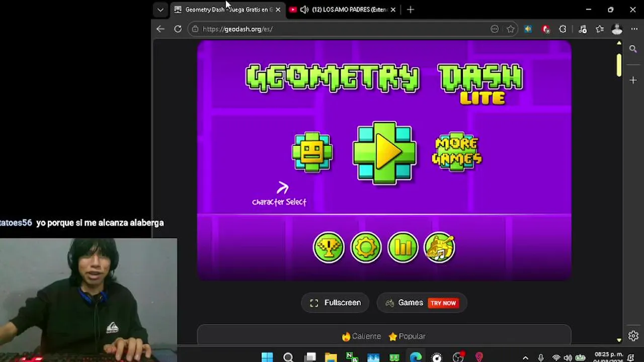Image resolution: width=644 pixels, height=362 pixels.
Task: View site information via the lock icon
Action: point(195,29)
